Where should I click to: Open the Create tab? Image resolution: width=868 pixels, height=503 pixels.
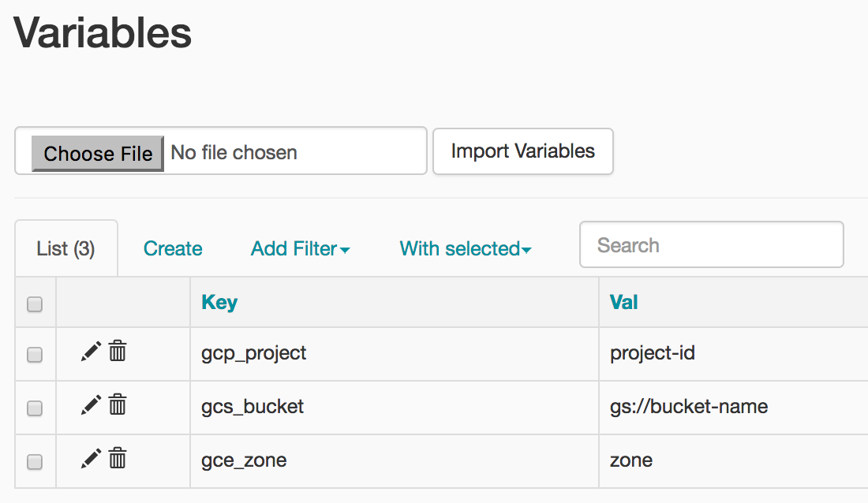point(172,248)
